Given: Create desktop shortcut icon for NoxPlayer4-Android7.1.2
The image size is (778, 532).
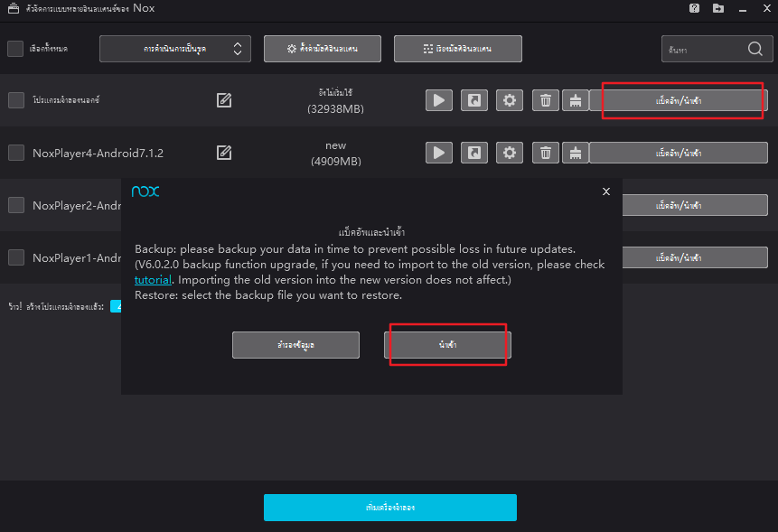Looking at the screenshot, I should click(x=473, y=152).
